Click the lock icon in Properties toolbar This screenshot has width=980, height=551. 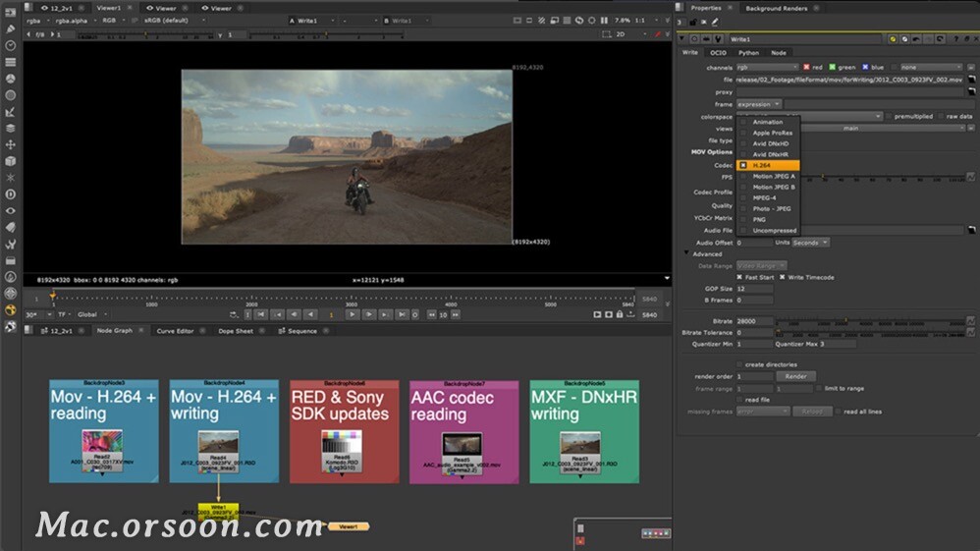point(693,22)
